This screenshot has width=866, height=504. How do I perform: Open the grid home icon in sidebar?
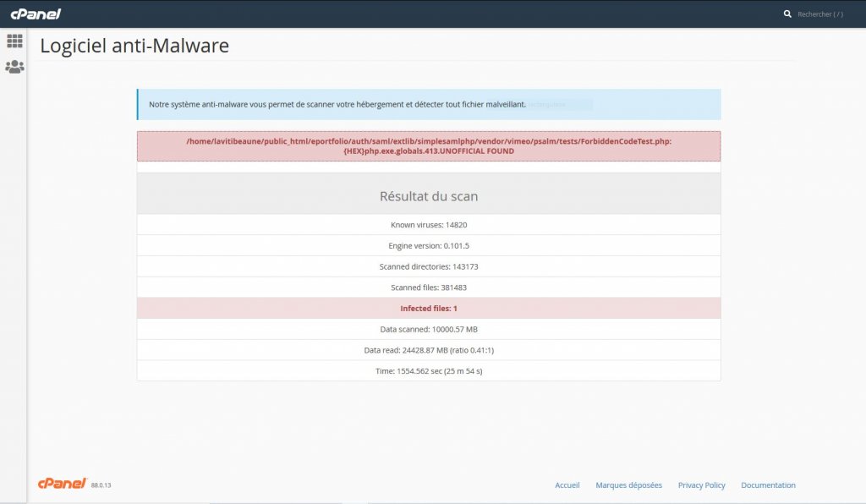coord(14,41)
